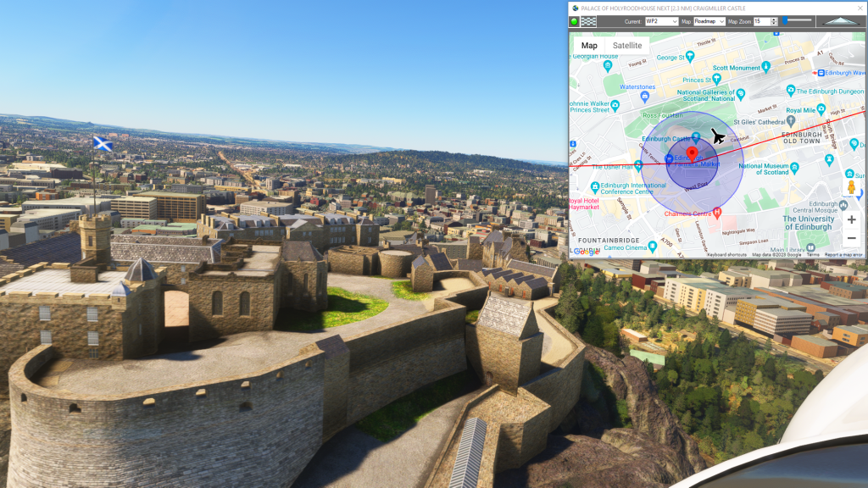Open the Report a map error link
The height and width of the screenshot is (488, 868).
coord(843,254)
